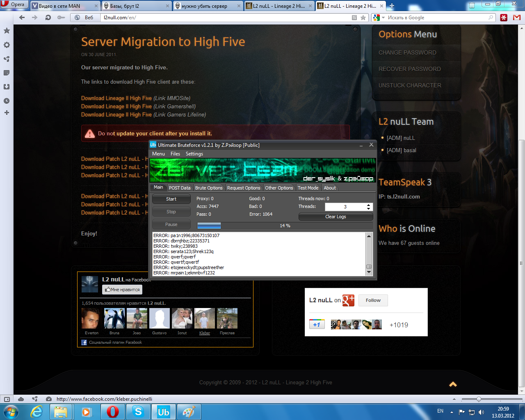The image size is (525, 420).
Task: Bookmark page with address bar star icon
Action: point(363,18)
